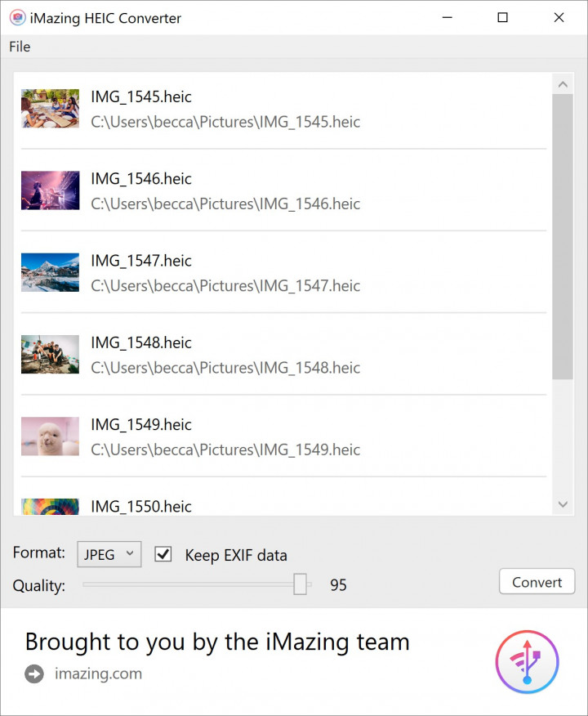The image size is (588, 716).
Task: Select the IMG_1545.heic thumbnail
Action: tap(50, 109)
